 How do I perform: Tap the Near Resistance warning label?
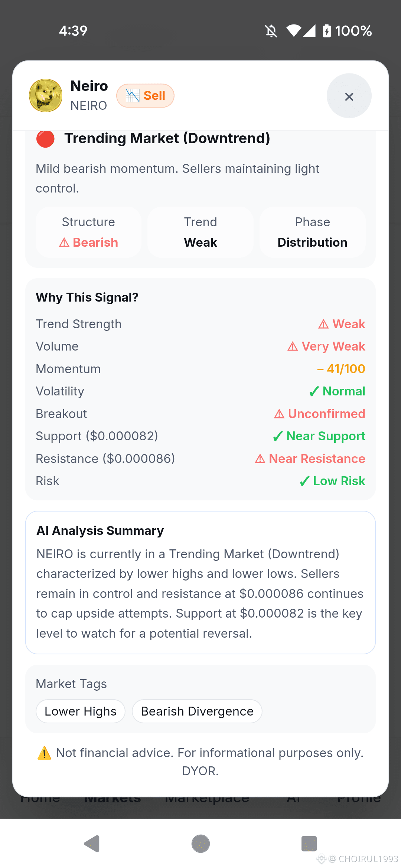[x=310, y=458]
